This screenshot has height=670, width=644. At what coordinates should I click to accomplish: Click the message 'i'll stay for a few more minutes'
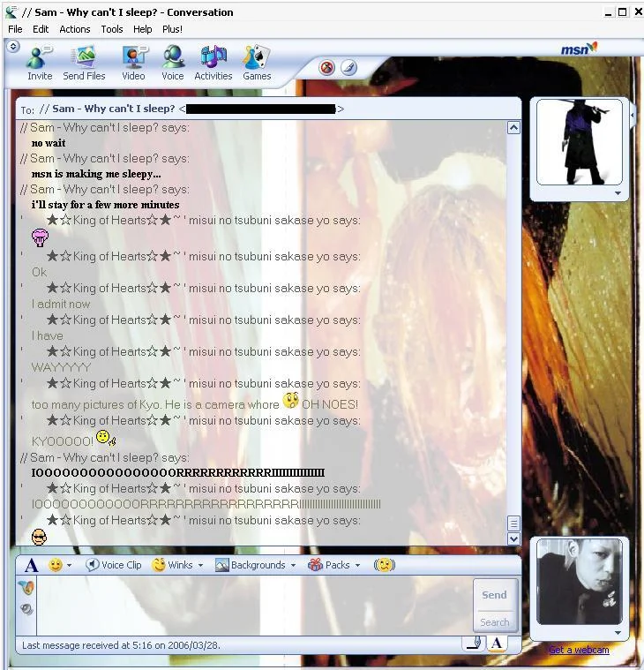pyautogui.click(x=106, y=205)
